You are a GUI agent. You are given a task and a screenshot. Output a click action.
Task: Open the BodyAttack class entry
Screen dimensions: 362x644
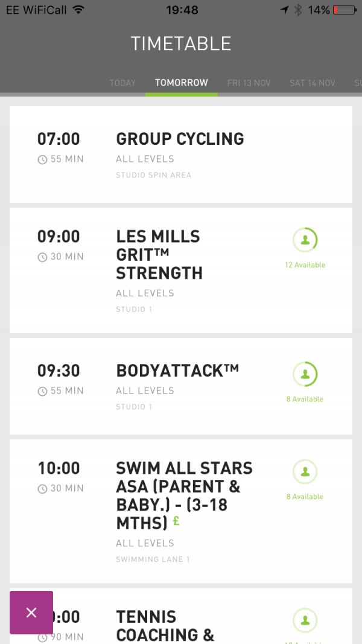[177, 371]
